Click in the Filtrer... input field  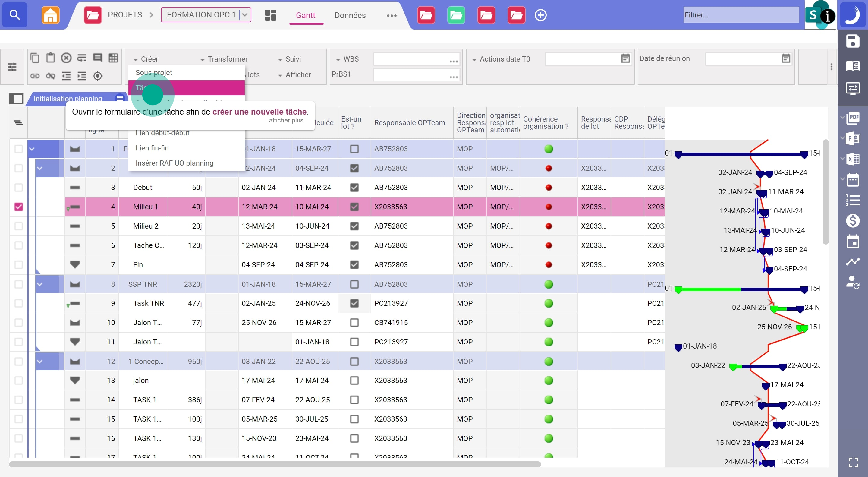coord(741,15)
